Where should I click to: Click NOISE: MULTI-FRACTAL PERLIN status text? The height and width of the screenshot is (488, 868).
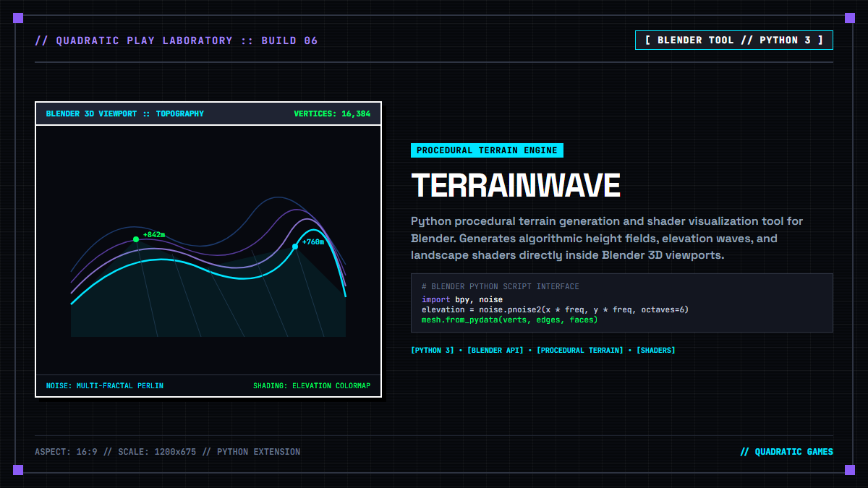tap(105, 385)
